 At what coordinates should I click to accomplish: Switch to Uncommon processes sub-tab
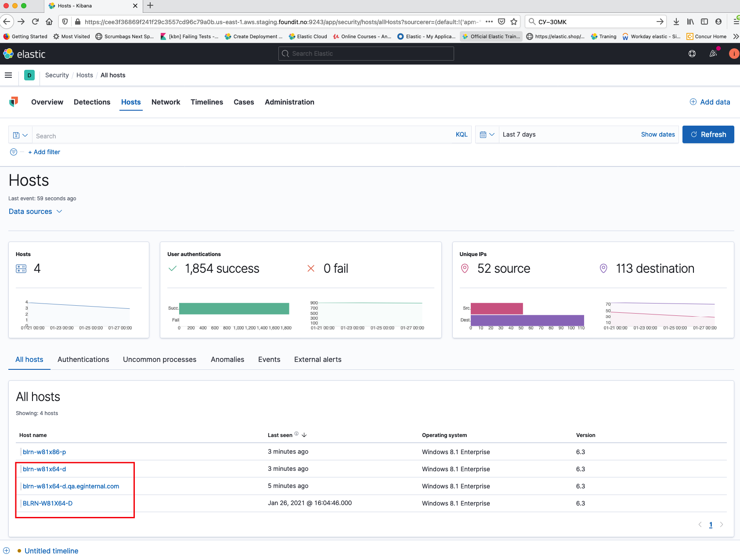tap(160, 359)
